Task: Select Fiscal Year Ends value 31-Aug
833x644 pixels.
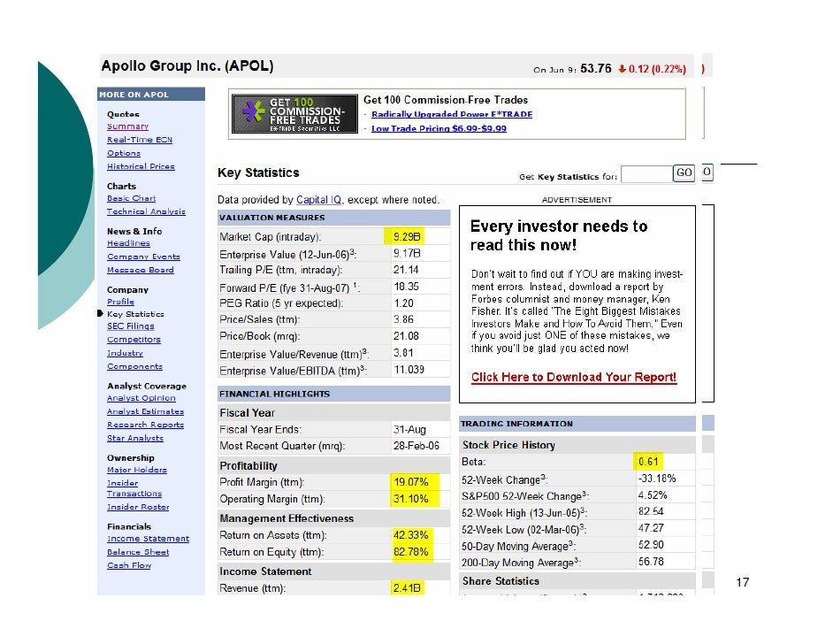Action: click(x=409, y=429)
